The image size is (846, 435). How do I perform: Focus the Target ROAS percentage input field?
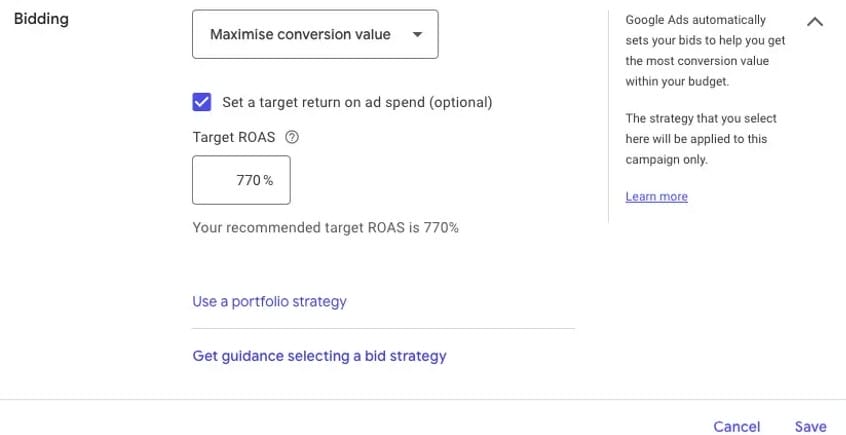(x=241, y=180)
